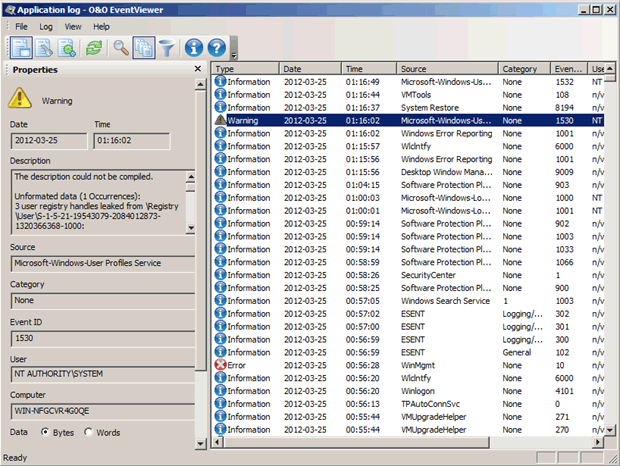Open the File menu
620x466 pixels.
pyautogui.click(x=22, y=25)
